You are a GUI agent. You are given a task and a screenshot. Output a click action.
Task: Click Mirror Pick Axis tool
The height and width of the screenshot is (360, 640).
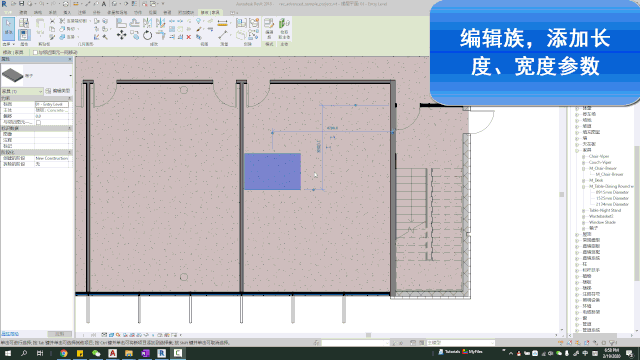(x=147, y=23)
